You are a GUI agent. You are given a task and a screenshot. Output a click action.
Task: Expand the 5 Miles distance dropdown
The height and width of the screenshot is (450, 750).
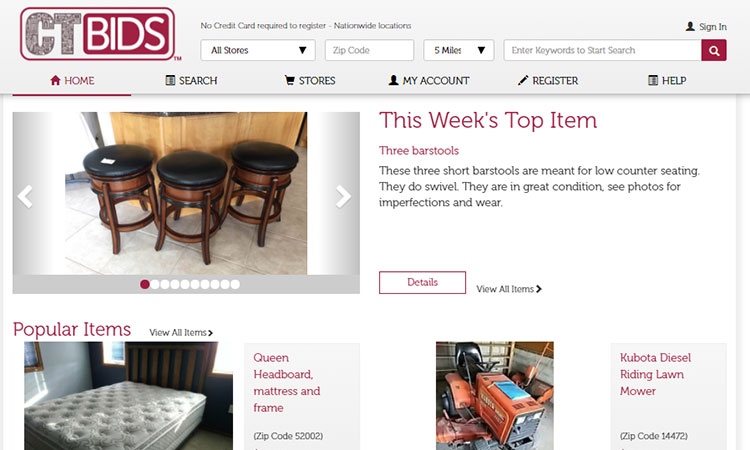click(459, 50)
